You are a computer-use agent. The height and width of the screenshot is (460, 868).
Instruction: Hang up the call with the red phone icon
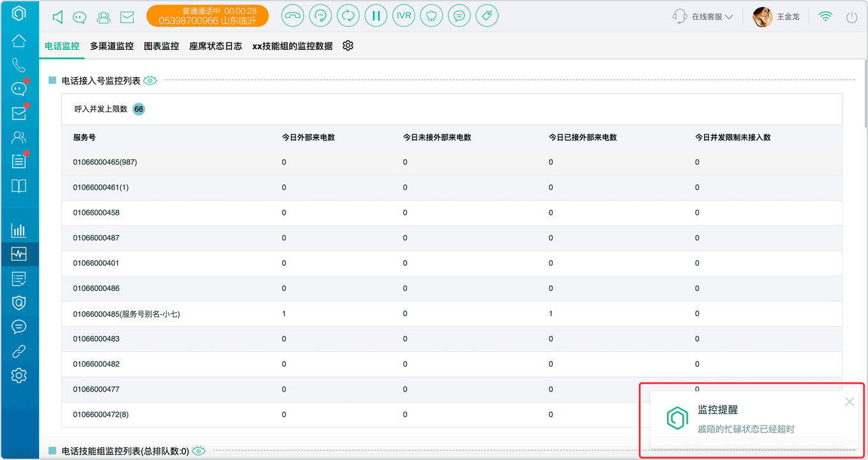[x=292, y=16]
